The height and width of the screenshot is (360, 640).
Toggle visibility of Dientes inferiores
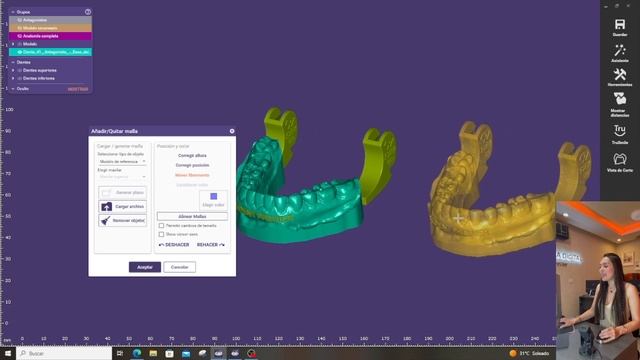point(19,78)
